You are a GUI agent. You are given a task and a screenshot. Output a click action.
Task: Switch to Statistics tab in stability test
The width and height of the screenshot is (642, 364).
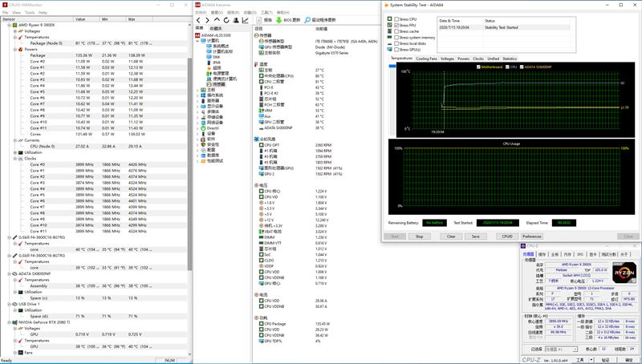coord(510,59)
